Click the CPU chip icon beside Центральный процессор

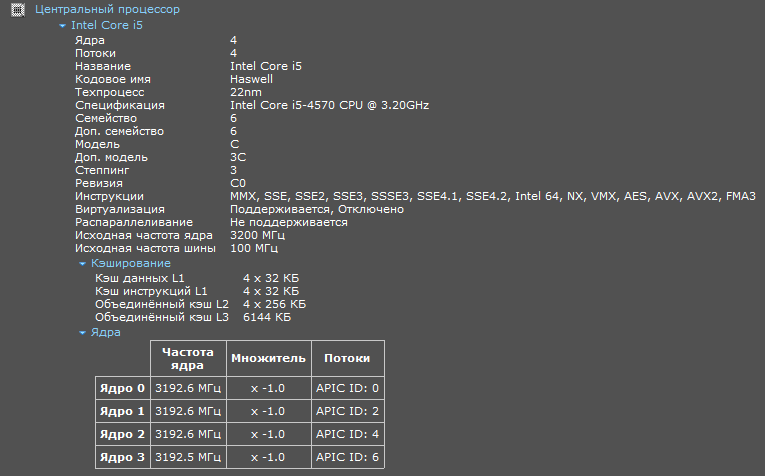pyautogui.click(x=18, y=10)
